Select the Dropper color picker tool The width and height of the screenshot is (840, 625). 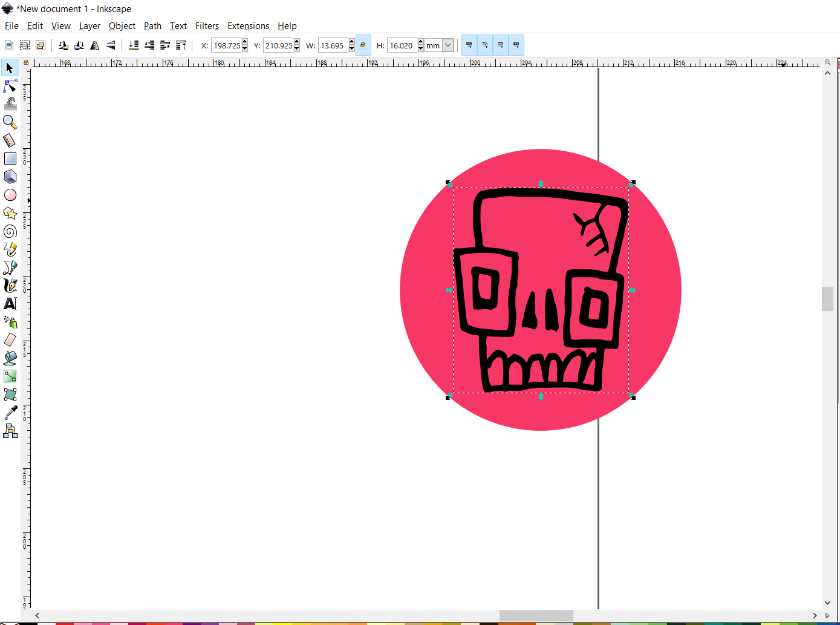tap(10, 412)
